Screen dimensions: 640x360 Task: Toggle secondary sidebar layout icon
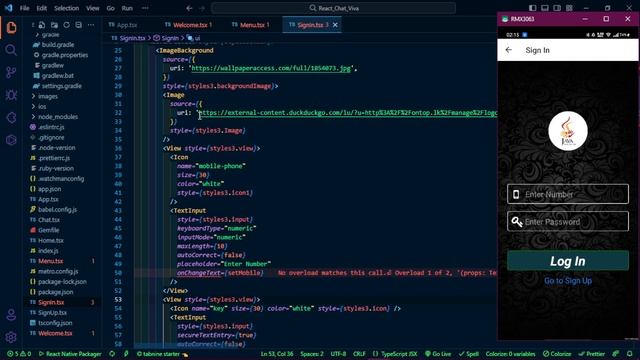point(557,8)
